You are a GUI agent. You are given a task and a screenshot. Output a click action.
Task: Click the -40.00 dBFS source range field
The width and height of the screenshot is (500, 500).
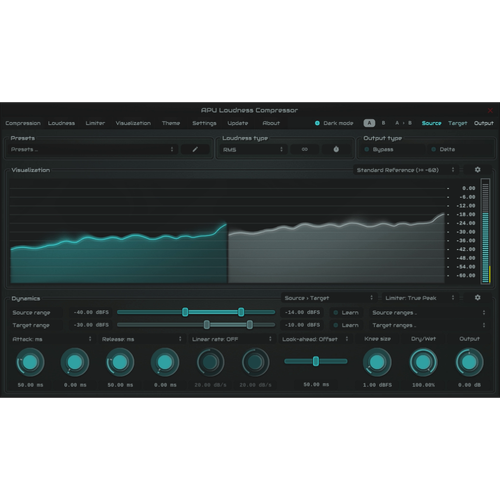pyautogui.click(x=91, y=312)
